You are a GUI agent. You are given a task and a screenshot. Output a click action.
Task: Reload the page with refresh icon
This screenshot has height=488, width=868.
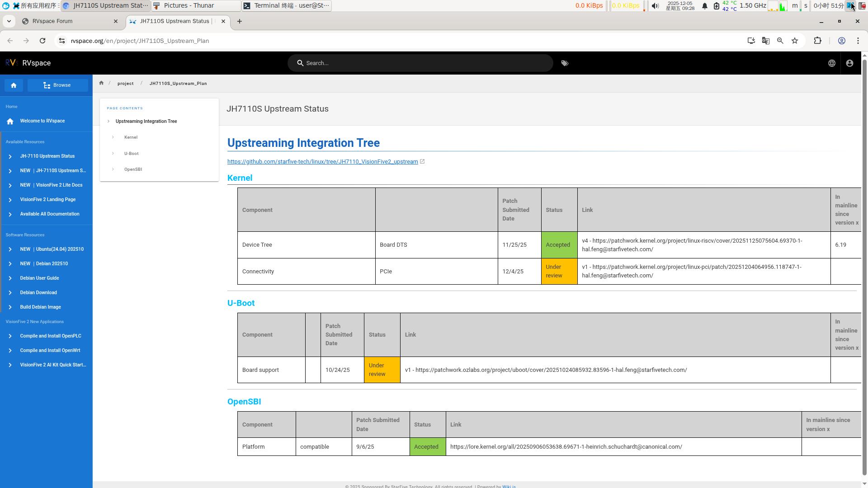tap(42, 41)
